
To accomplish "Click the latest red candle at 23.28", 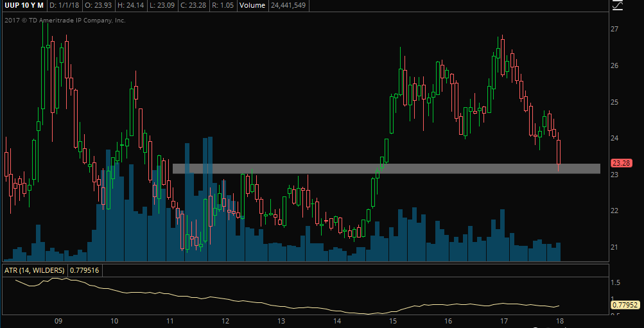I will [559, 152].
